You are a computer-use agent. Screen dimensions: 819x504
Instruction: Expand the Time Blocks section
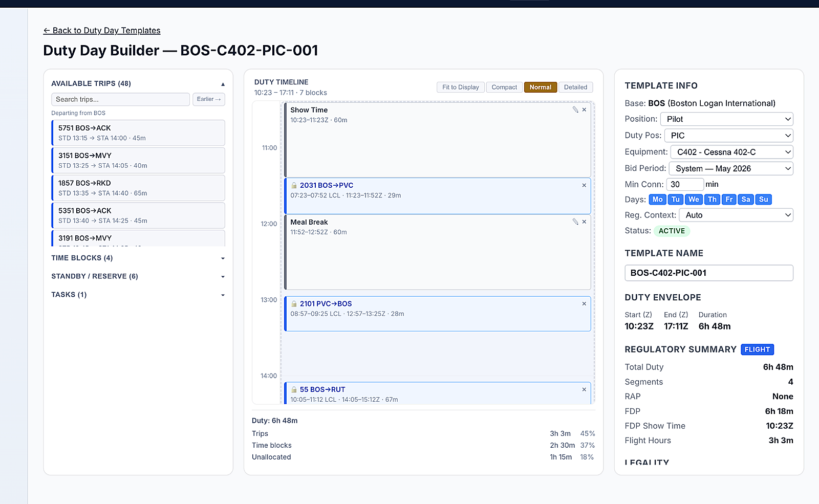point(138,258)
